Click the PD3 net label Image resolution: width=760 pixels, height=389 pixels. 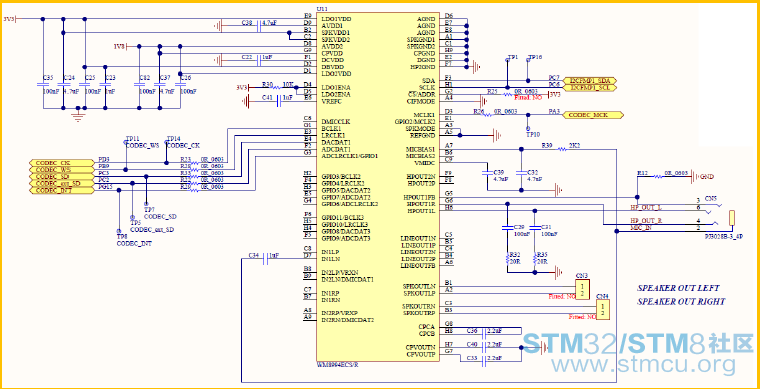pos(104,159)
